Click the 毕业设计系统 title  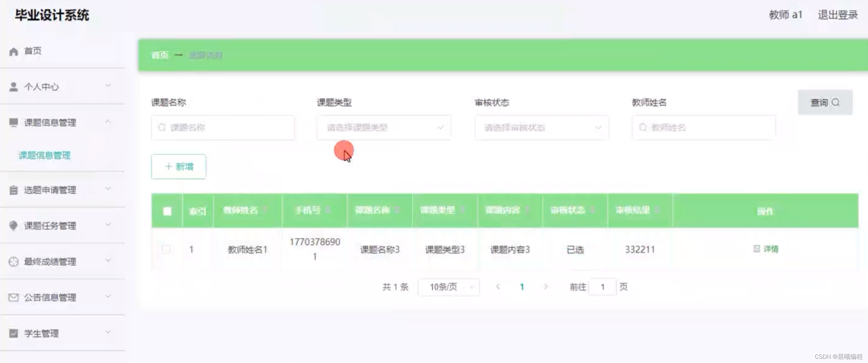pos(52,15)
